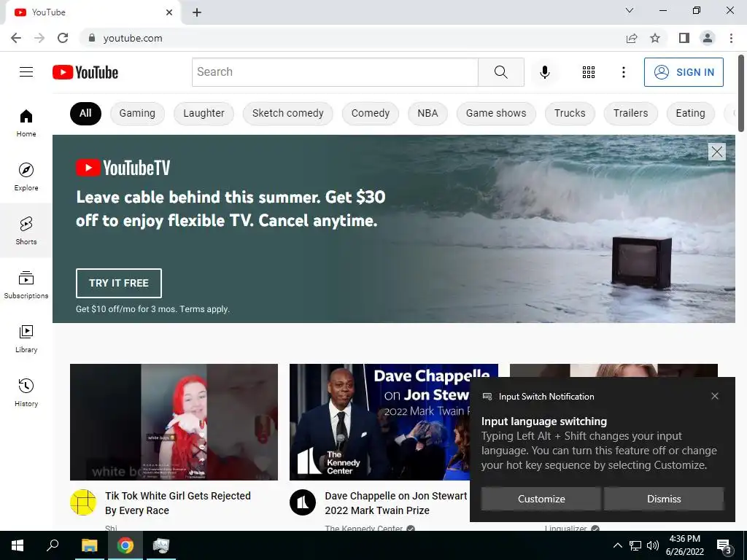The image size is (747, 560).
Task: Show hidden system tray icons
Action: (x=617, y=545)
